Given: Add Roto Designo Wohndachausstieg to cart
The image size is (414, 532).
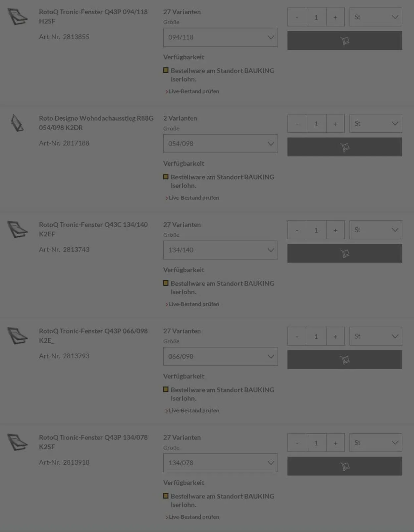Looking at the screenshot, I should coord(344,147).
